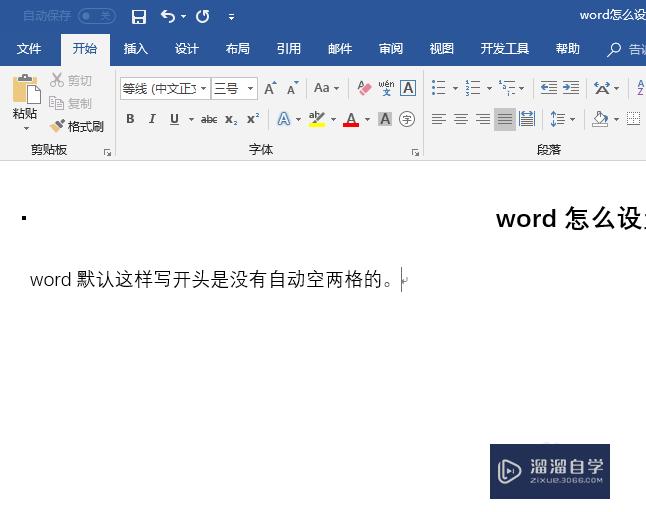Open the Font dialog launcher
The width and height of the screenshot is (646, 512).
click(415, 153)
